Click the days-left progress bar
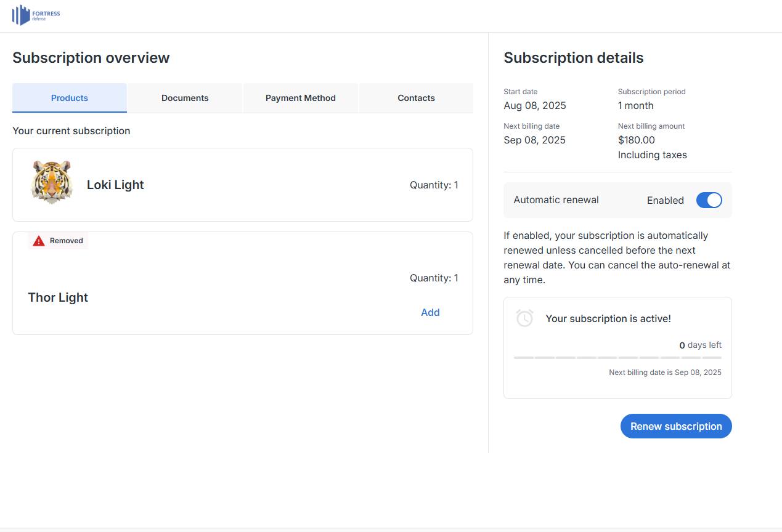782x532 pixels. click(x=617, y=357)
